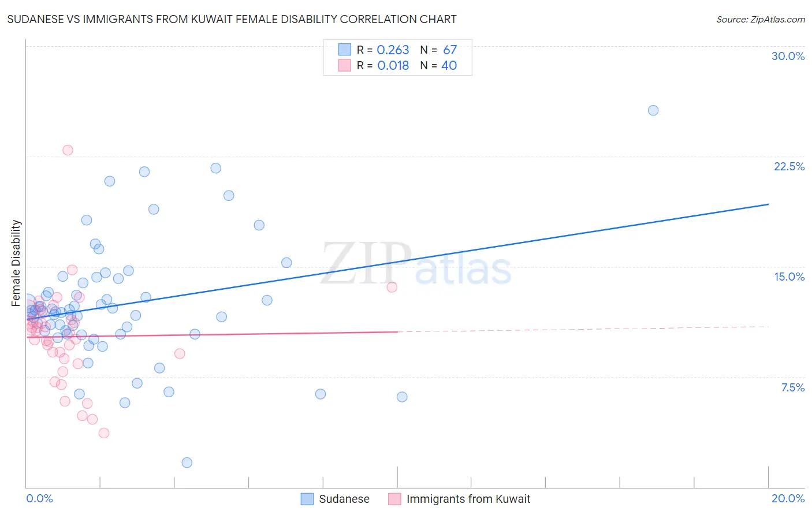Select the Immigrants from Kuwait legend label
Screen dimensions: 812x515
(468, 499)
